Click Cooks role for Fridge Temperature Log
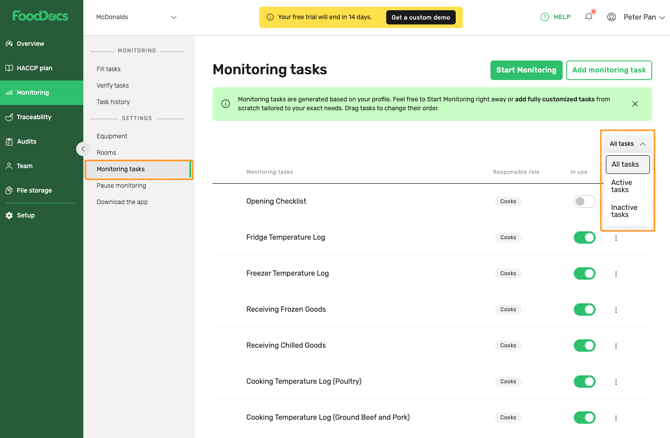 (x=508, y=237)
